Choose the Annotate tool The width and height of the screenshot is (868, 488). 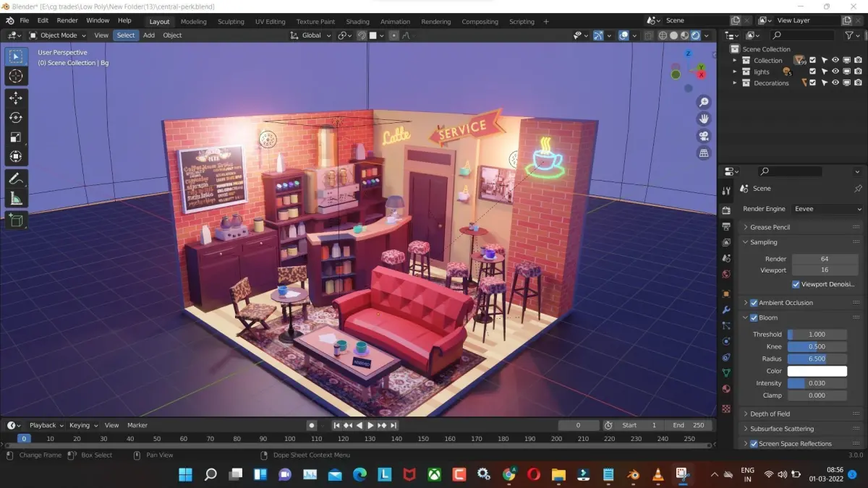pyautogui.click(x=15, y=179)
